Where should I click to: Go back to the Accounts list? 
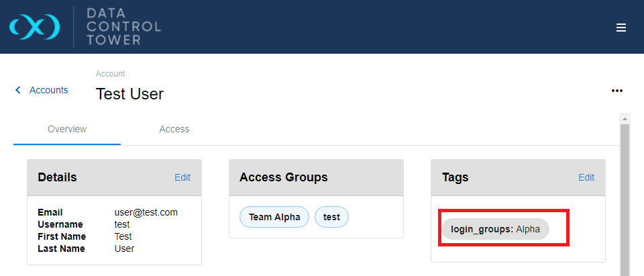(x=48, y=90)
